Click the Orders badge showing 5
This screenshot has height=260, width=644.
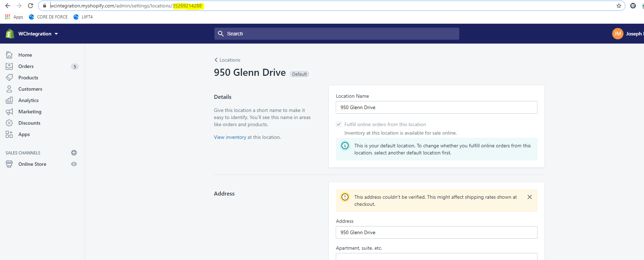[75, 67]
